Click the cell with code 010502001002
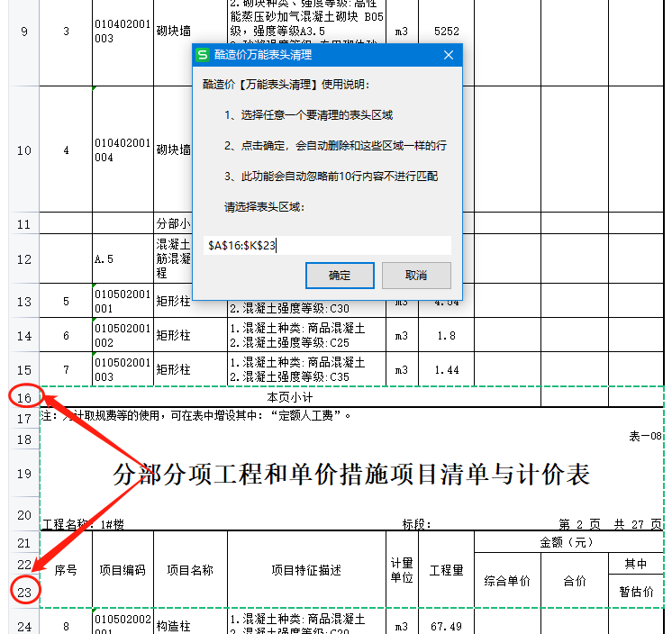672x634 pixels. [x=123, y=336]
